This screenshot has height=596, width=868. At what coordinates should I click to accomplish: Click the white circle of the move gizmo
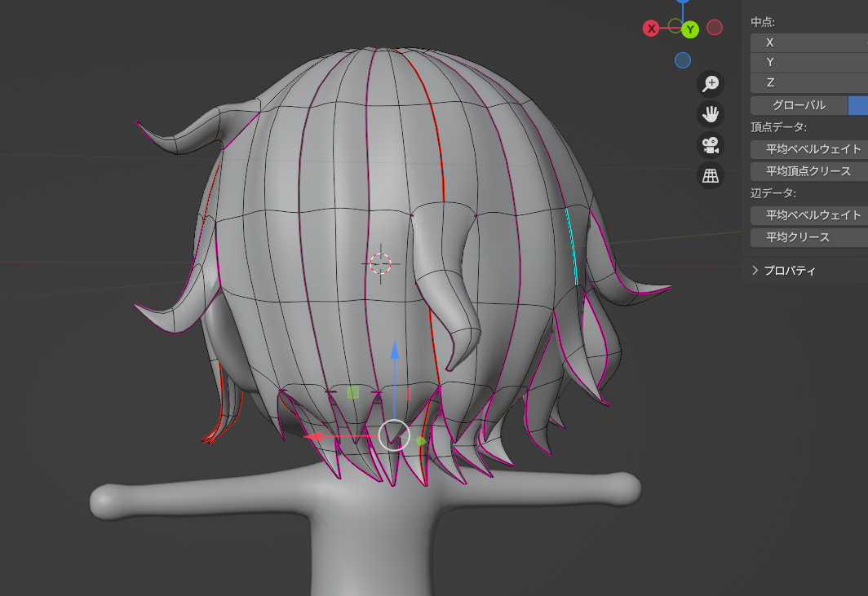coord(394,435)
